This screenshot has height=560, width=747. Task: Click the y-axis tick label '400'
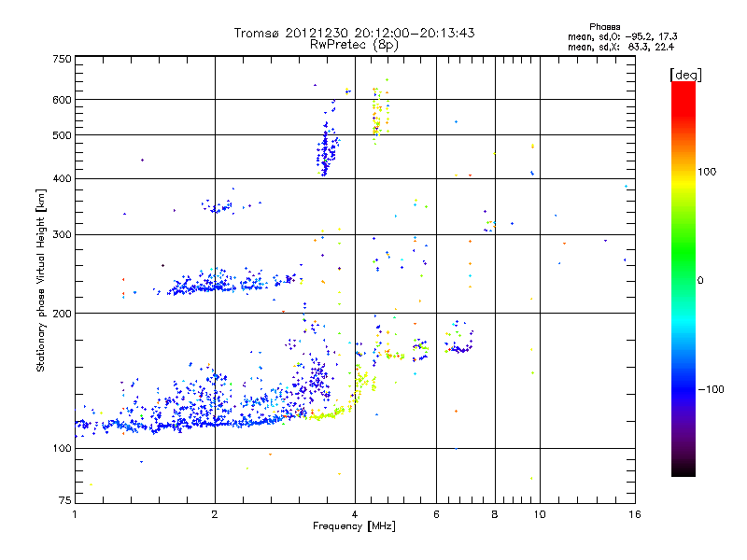pos(62,178)
